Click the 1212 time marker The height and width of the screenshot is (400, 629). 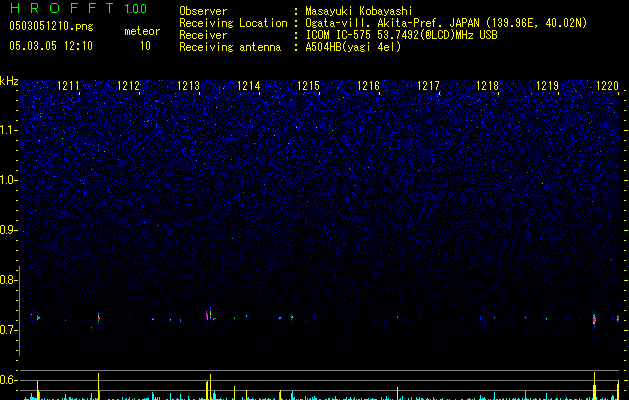click(x=128, y=86)
